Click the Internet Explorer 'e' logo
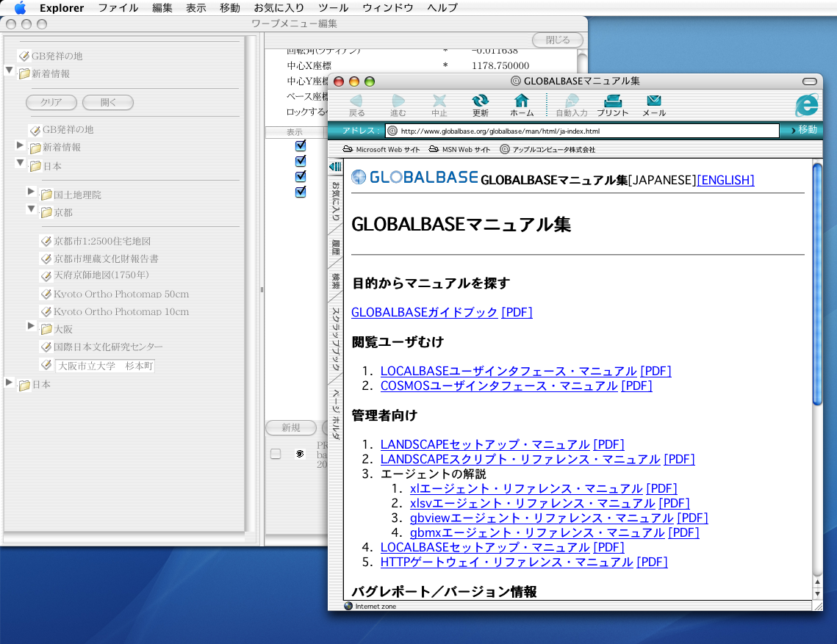837x644 pixels. click(807, 104)
